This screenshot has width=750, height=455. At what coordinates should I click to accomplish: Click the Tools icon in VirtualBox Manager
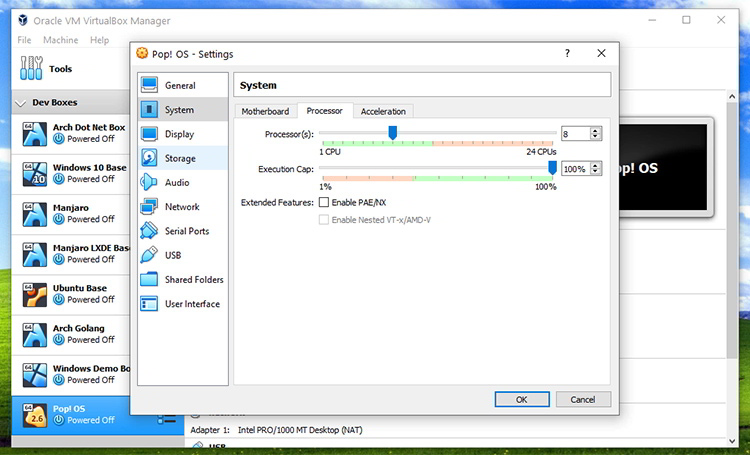point(31,68)
